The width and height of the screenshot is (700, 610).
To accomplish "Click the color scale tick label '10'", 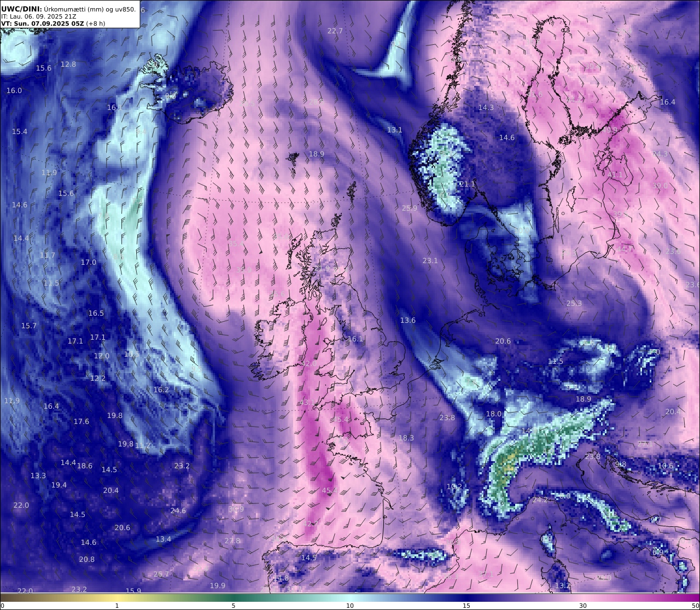I will coord(350,606).
